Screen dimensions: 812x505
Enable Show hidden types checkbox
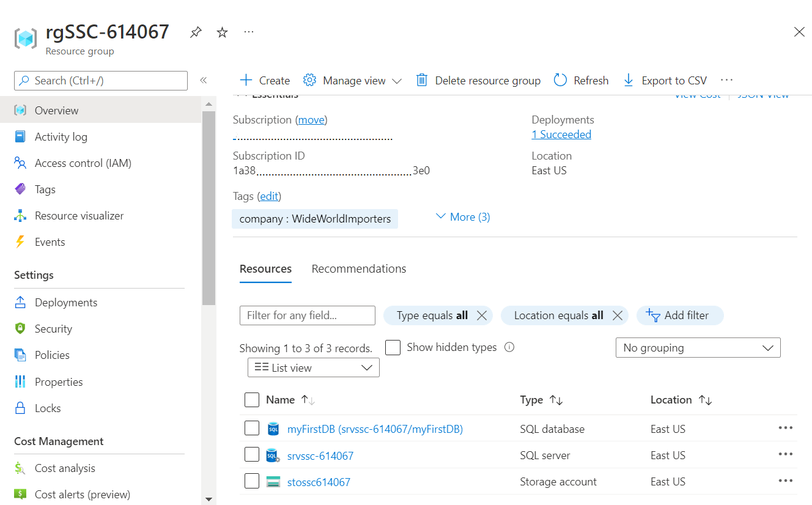[393, 347]
